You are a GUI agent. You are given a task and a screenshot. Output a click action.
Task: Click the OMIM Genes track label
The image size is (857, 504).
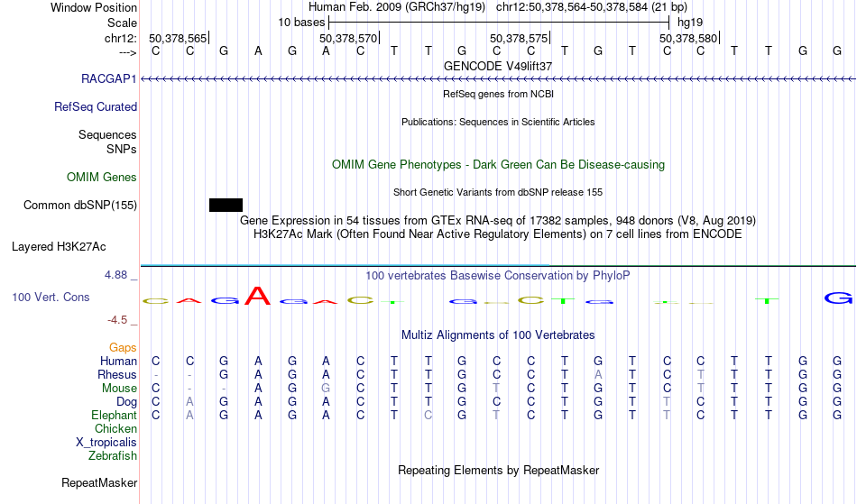click(x=102, y=177)
